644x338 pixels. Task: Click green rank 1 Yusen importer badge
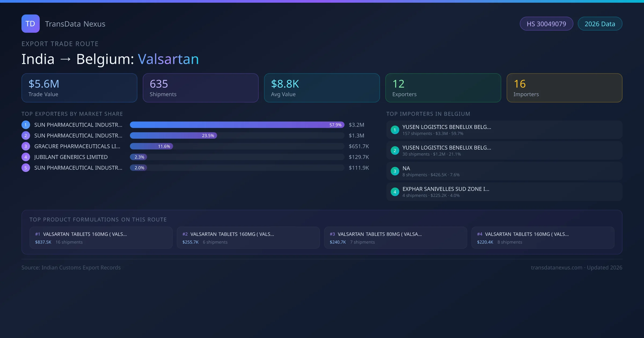[x=395, y=130]
